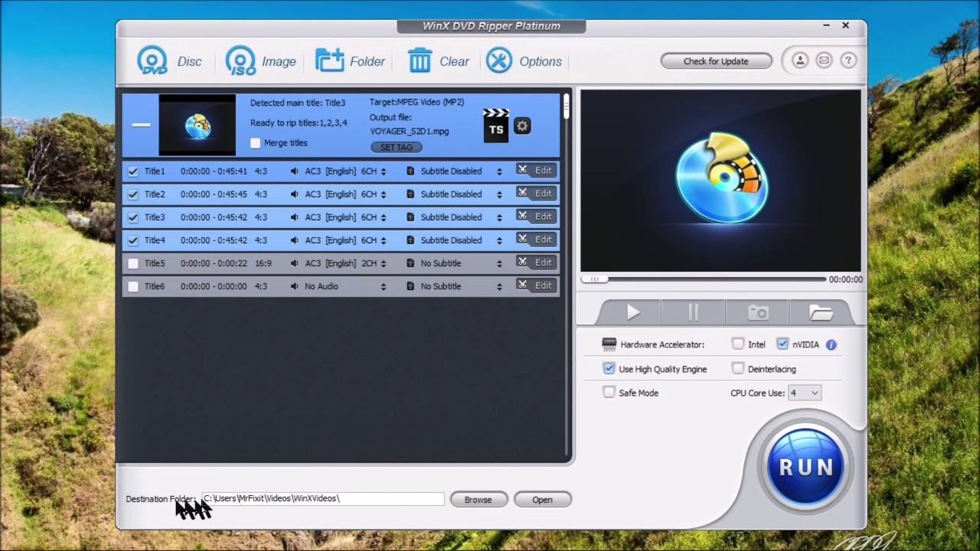
Task: Click the DVD thumbnail preview
Action: click(x=197, y=125)
